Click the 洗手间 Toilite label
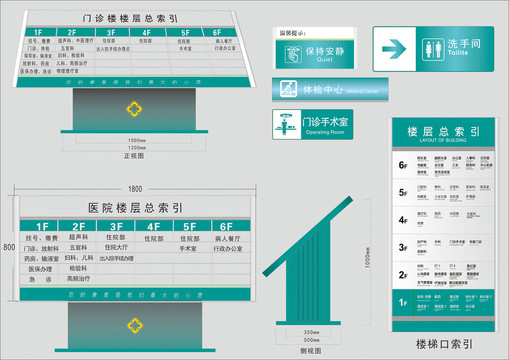Viewport: 509px width, 360px height. [464, 47]
